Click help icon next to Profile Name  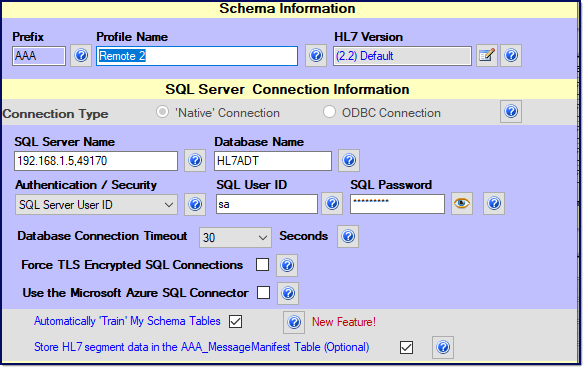tap(316, 56)
